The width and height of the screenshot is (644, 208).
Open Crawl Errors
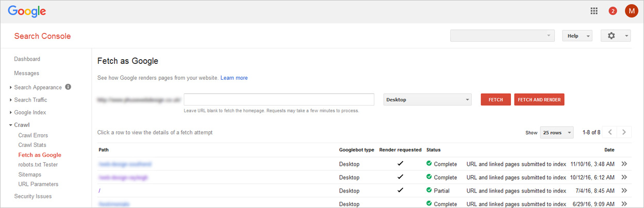pyautogui.click(x=33, y=135)
